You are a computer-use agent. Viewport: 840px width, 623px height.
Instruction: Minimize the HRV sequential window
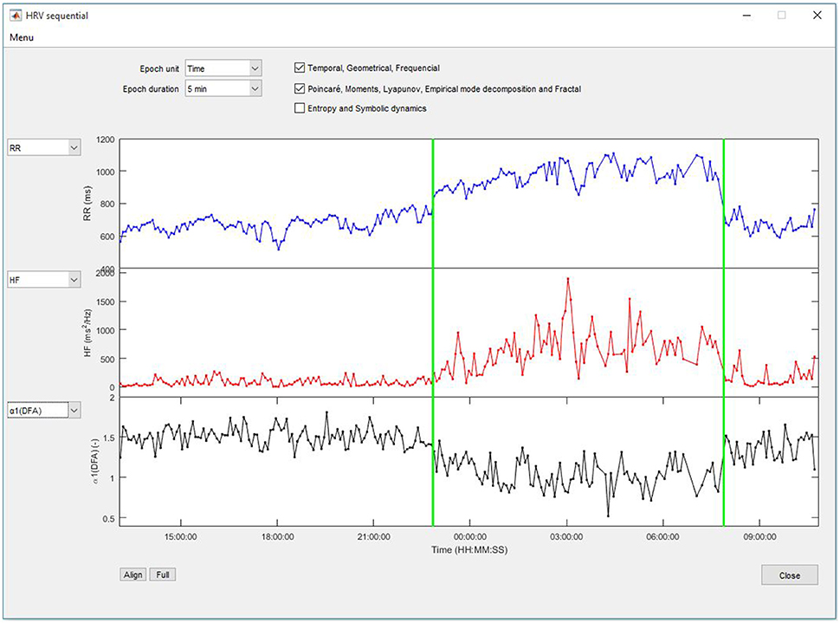[x=746, y=16]
